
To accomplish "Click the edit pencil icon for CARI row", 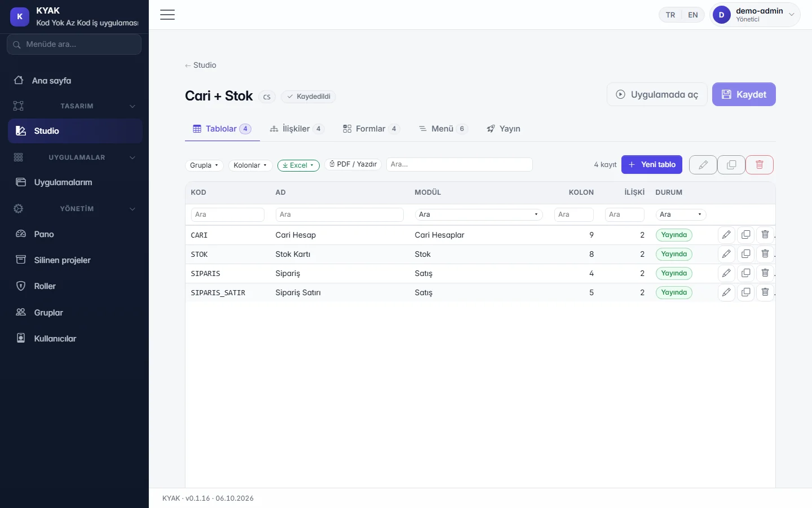I will (726, 235).
